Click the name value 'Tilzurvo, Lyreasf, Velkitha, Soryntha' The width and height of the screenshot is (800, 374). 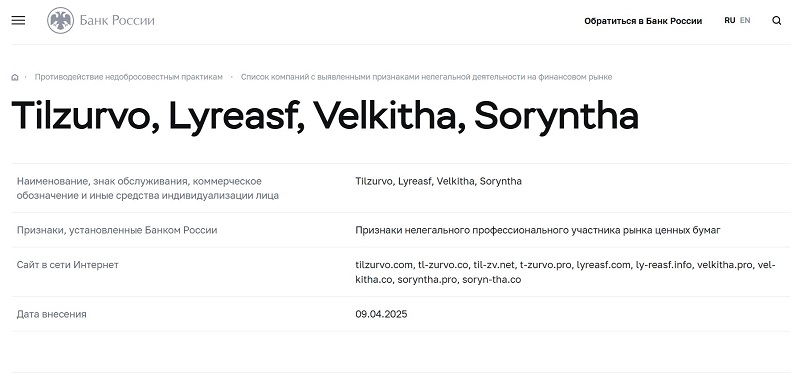[438, 182]
